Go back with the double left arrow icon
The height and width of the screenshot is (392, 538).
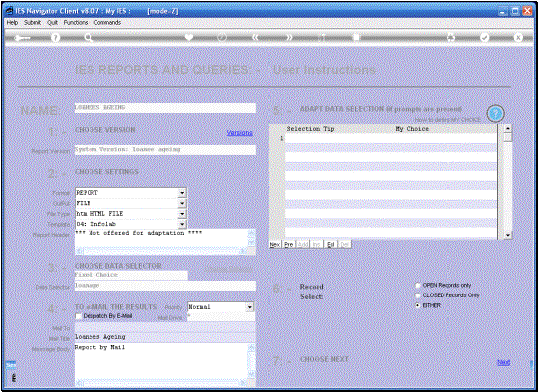(255, 37)
